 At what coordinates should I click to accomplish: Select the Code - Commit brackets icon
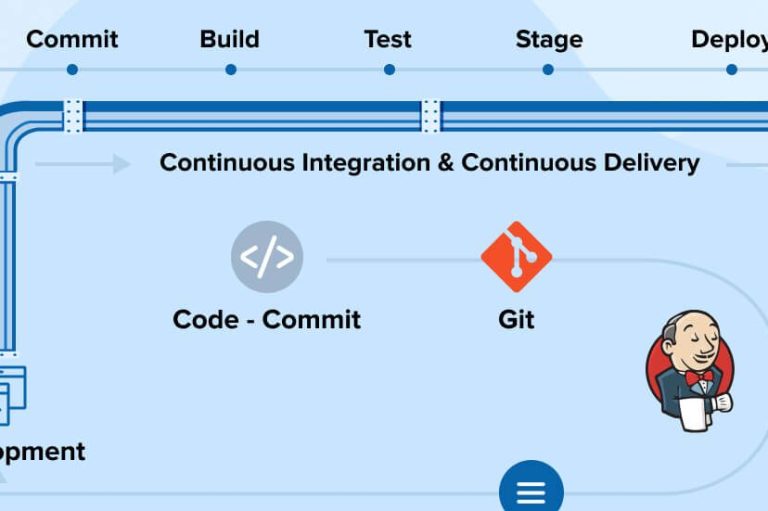[267, 257]
